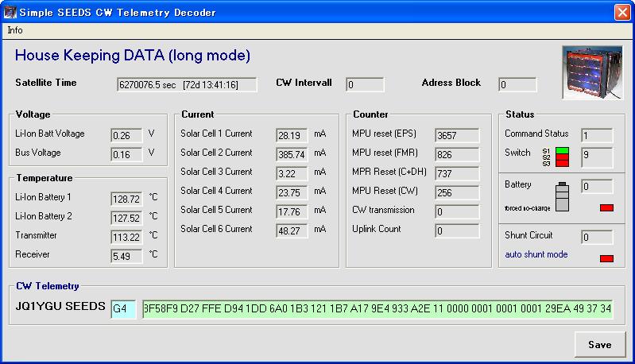Click the MPR Reset (C+DH) counter field
This screenshot has height=364, width=635.
pos(457,173)
